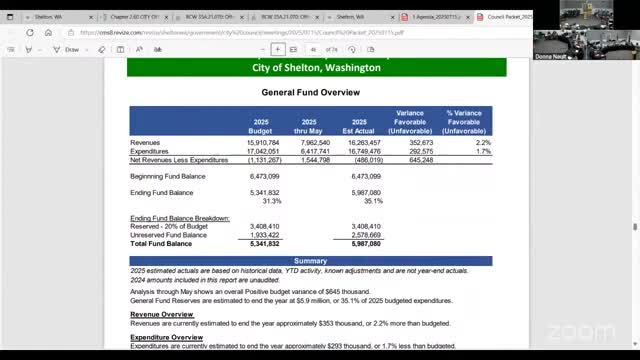640x360 pixels.
Task: Close the Chapter 2.60 CITY tab
Action: coord(166,18)
